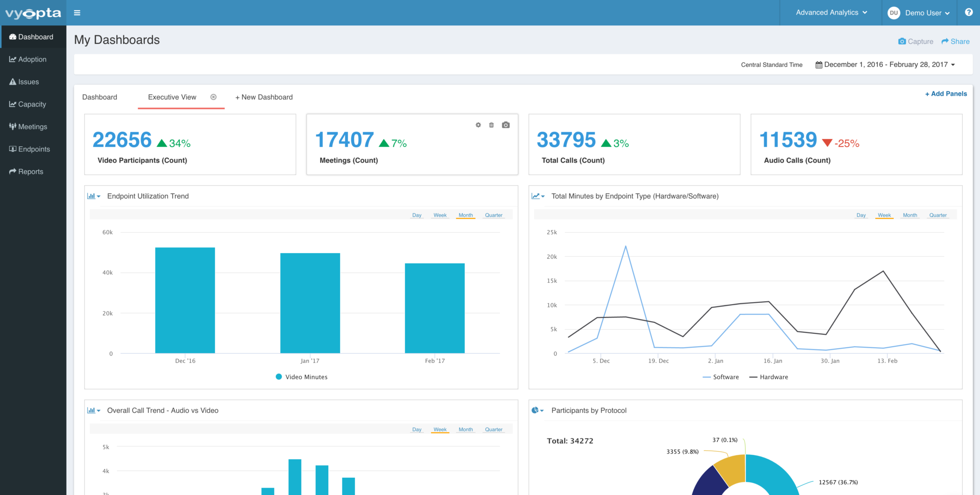Click the 3355 (9.8%) pie label

[682, 451]
